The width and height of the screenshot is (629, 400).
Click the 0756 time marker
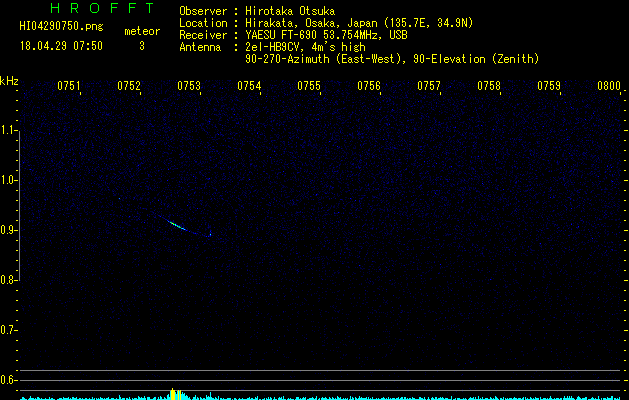coord(369,86)
